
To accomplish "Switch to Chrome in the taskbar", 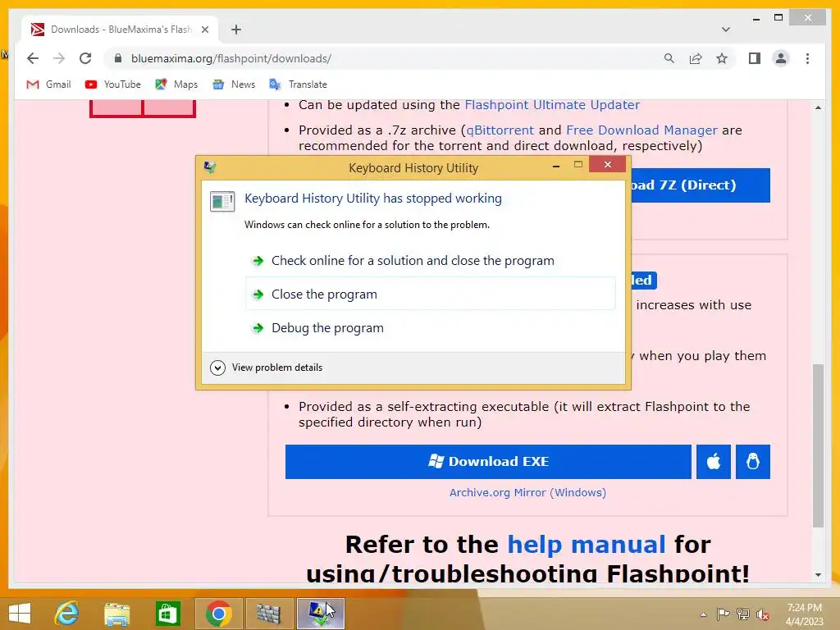I will (218, 614).
